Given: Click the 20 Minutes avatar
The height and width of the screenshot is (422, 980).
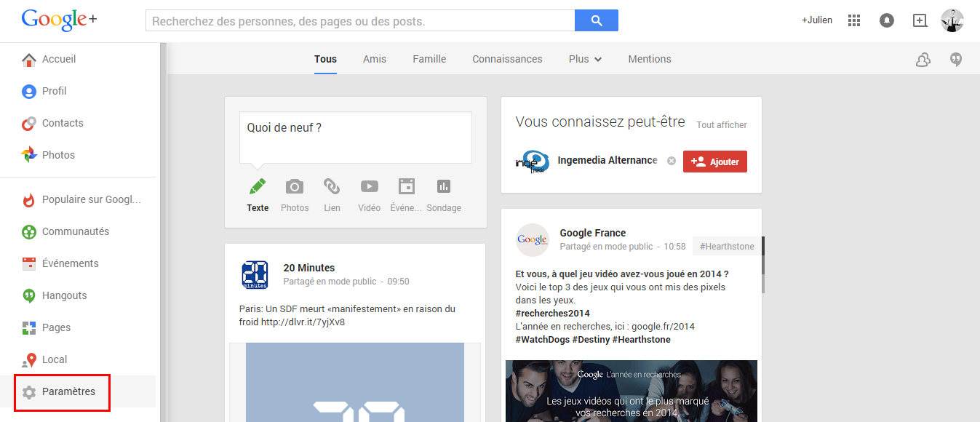Looking at the screenshot, I should coord(255,275).
